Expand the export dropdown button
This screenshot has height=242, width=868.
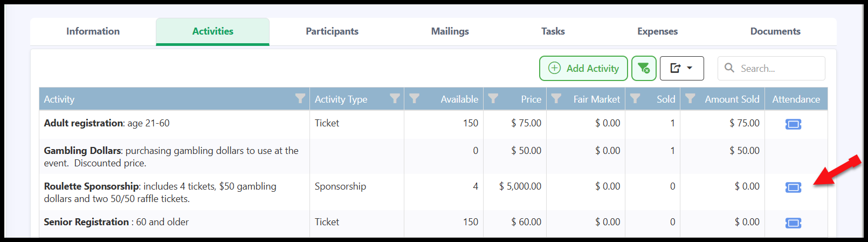[682, 69]
